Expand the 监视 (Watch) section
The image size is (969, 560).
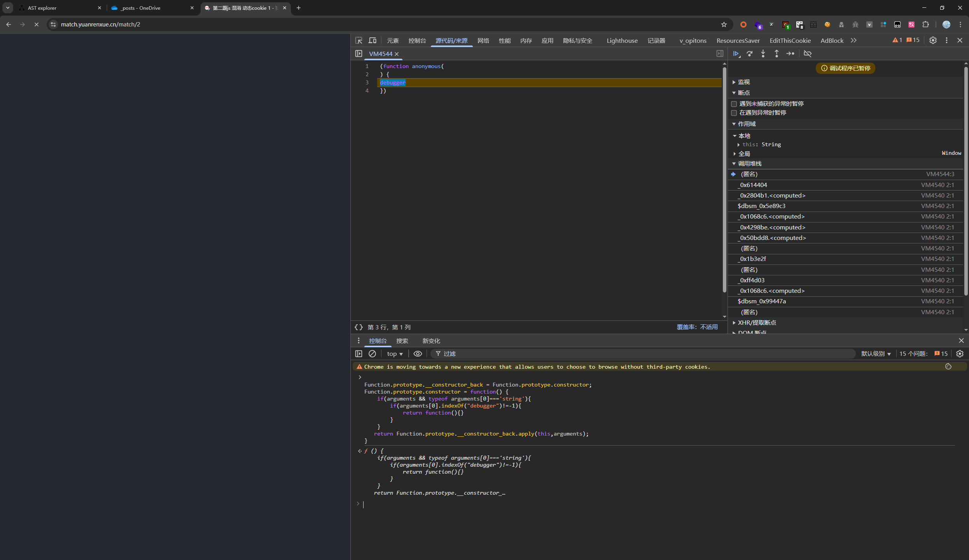click(x=743, y=82)
